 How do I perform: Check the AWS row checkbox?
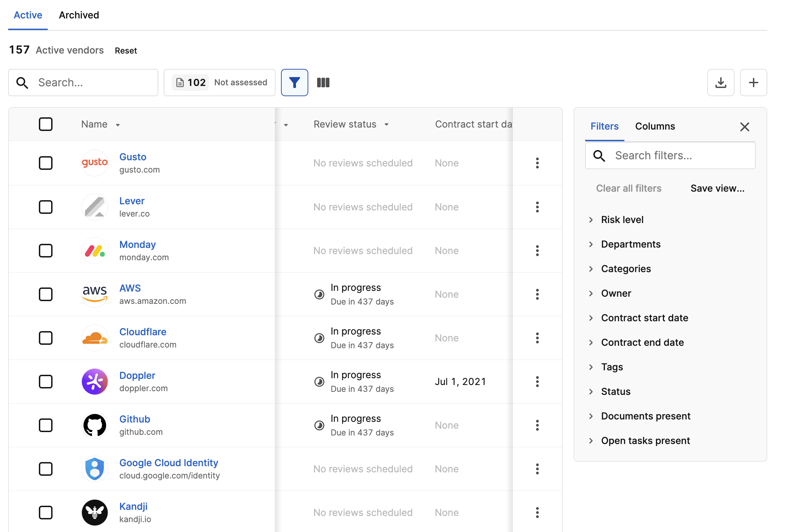click(x=46, y=294)
